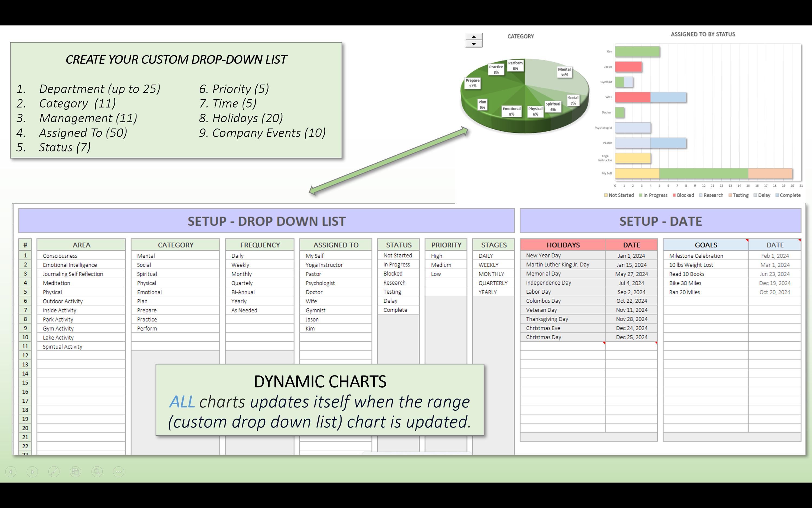Click the FREQUENCY column header
Viewport: 812px width, 508px height.
point(260,245)
